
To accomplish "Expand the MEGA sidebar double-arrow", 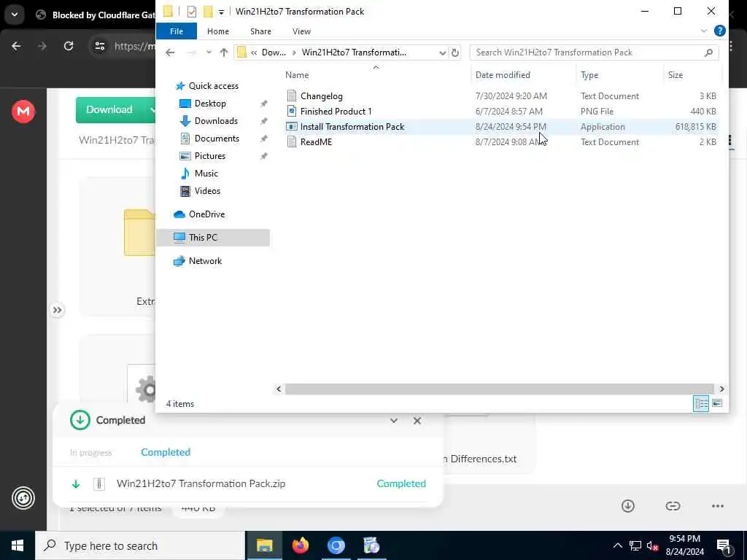I will coord(57,311).
